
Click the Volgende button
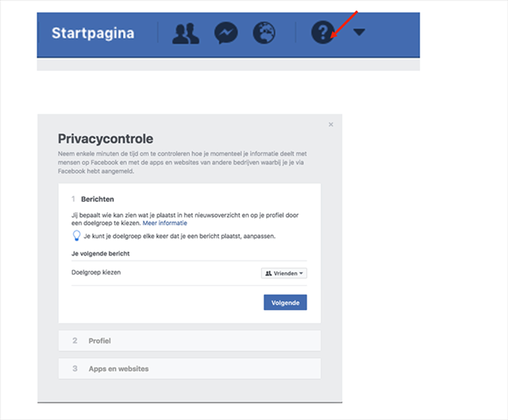(x=285, y=302)
